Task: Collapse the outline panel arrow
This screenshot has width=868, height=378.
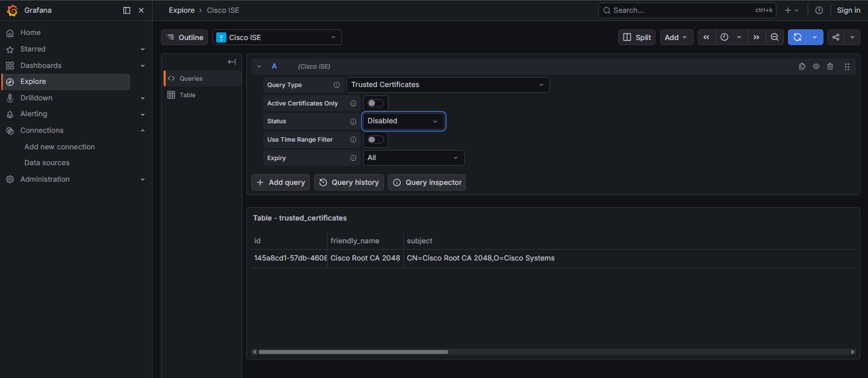Action: 231,62
